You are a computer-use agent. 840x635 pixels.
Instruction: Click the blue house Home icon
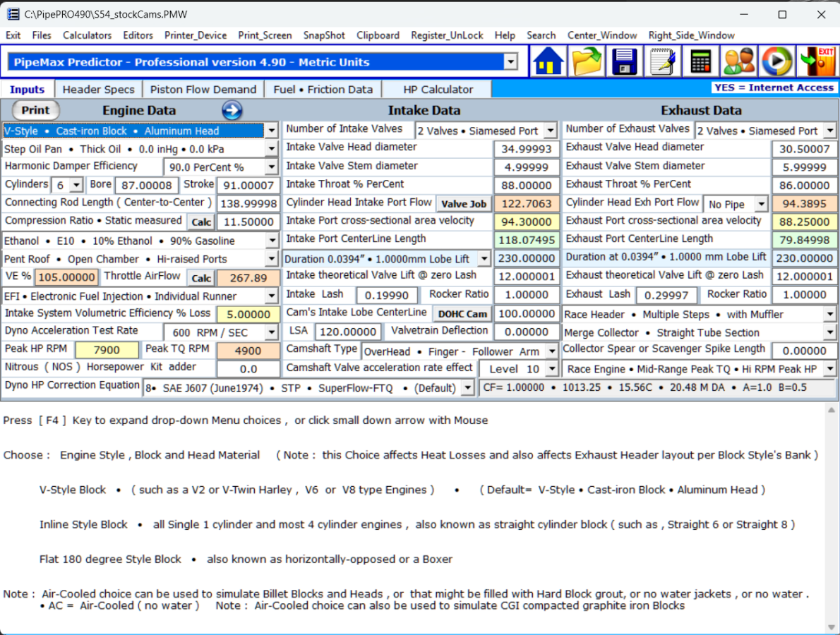[x=548, y=62]
